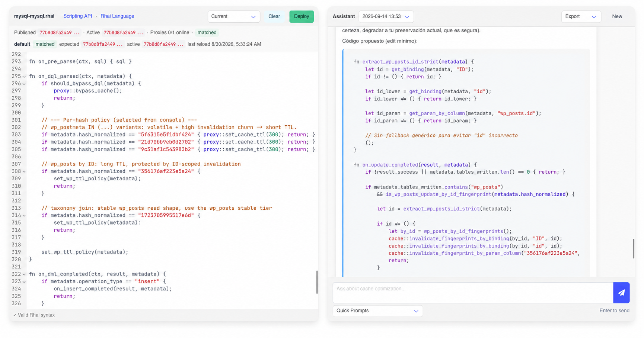Start a New assistant conversation
Image resolution: width=644 pixels, height=338 pixels.
617,16
